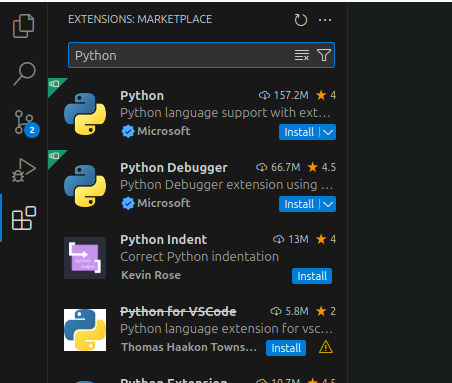Install the Python Indent extension
Image resolution: width=452 pixels, height=383 pixels.
click(312, 276)
